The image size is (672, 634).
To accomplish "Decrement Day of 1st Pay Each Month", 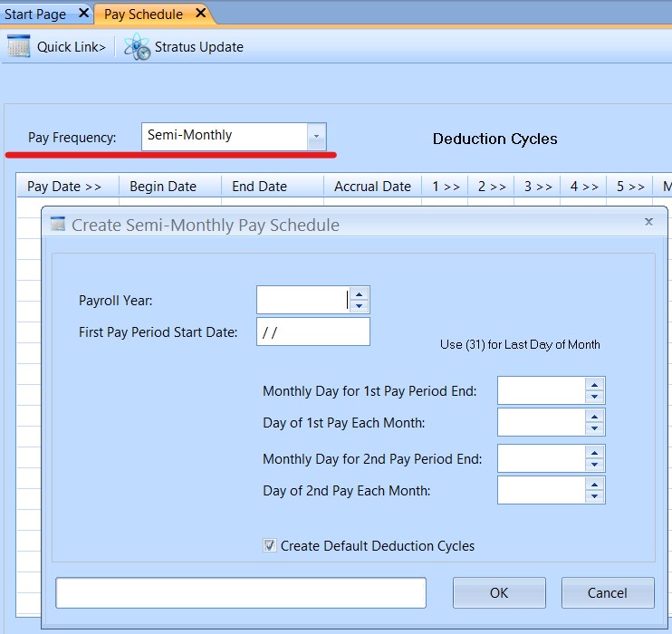I will (594, 428).
